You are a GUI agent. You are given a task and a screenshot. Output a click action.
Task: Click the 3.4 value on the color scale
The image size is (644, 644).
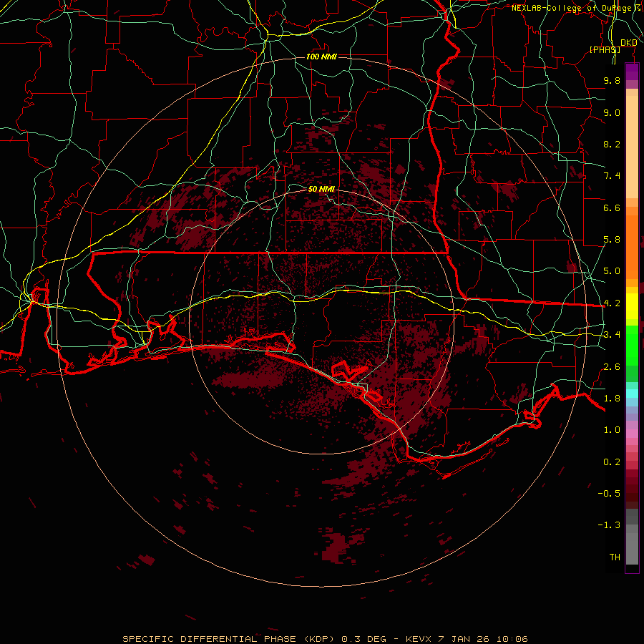tap(612, 335)
